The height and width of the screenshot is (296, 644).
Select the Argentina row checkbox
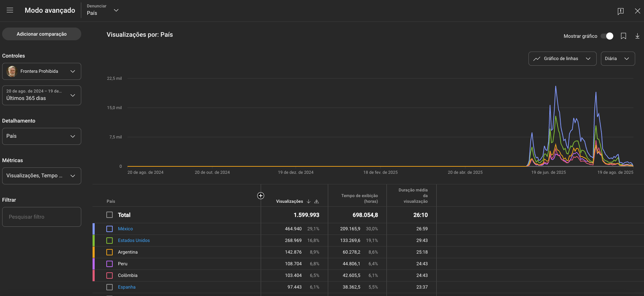click(x=110, y=252)
